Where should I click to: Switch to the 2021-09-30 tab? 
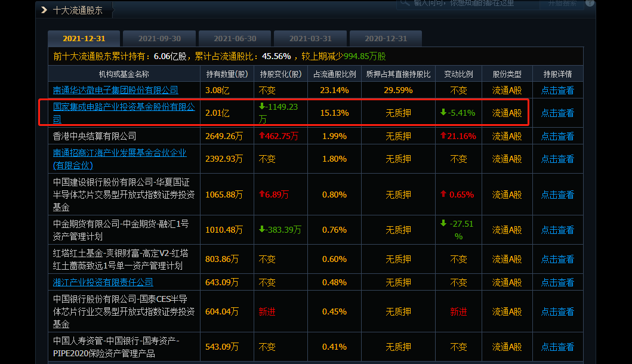coord(159,39)
